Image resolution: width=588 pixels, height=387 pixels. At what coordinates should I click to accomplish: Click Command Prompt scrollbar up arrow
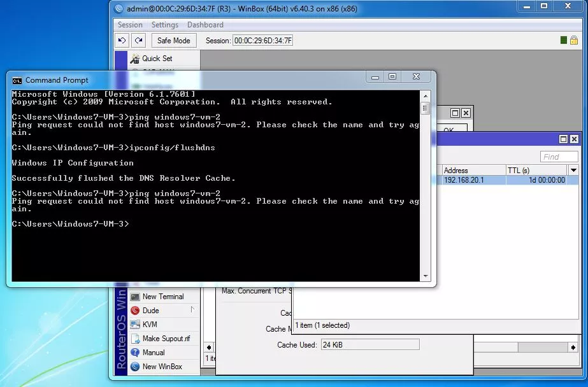click(x=426, y=96)
